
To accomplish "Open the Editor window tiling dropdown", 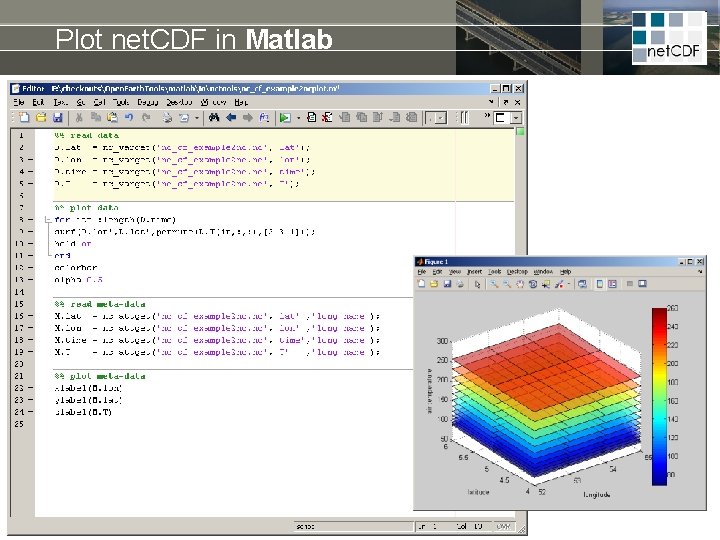I will (517, 118).
